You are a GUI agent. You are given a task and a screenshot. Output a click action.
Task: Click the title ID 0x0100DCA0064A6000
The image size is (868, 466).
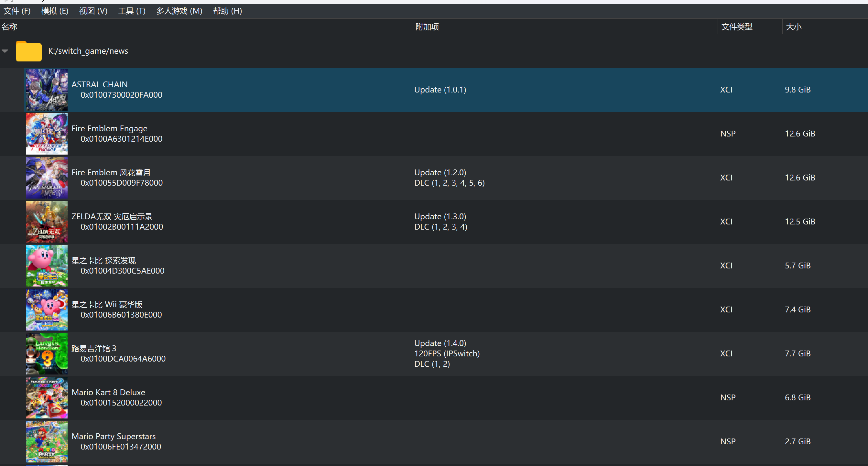[123, 359]
